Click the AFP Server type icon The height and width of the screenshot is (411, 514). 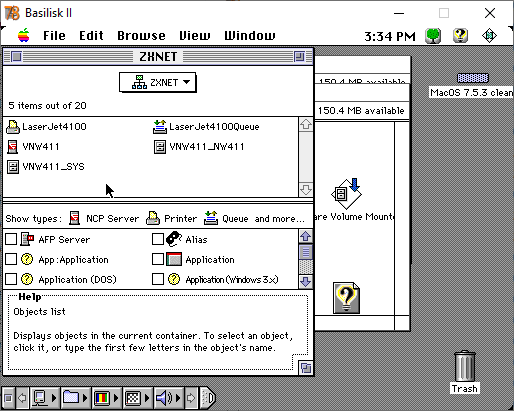pyautogui.click(x=27, y=239)
